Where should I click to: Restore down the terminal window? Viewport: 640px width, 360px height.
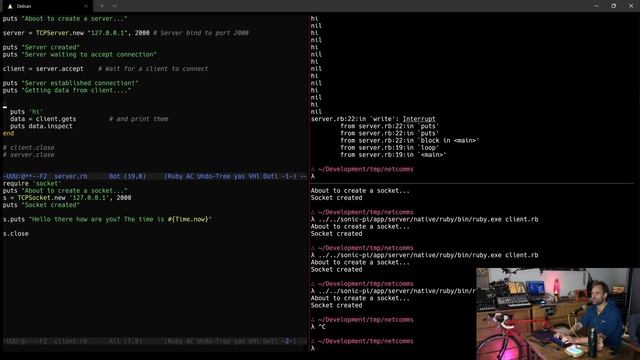613,6
